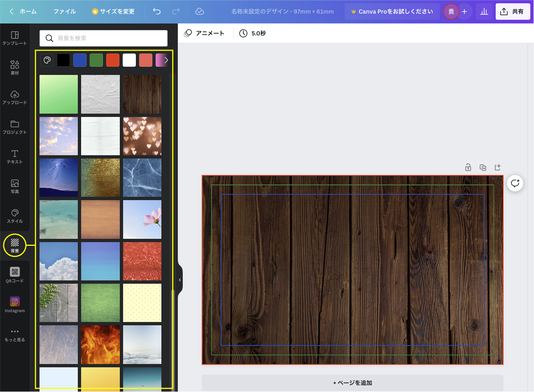Choose the yellow polka dot background
534x392 pixels.
142,303
